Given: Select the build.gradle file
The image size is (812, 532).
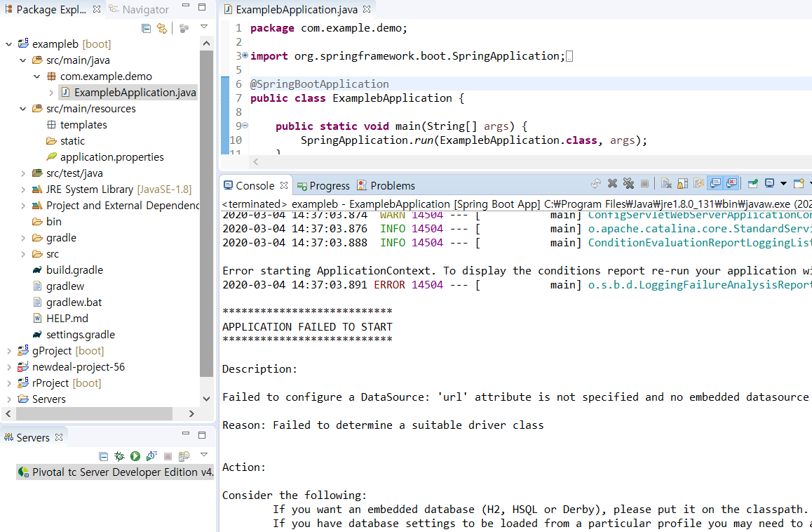Looking at the screenshot, I should (74, 270).
